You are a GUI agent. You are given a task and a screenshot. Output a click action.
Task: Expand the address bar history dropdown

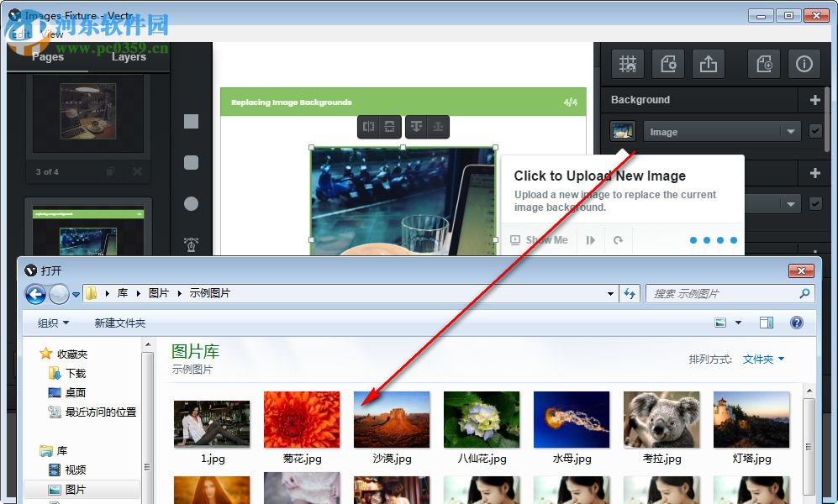pos(610,294)
